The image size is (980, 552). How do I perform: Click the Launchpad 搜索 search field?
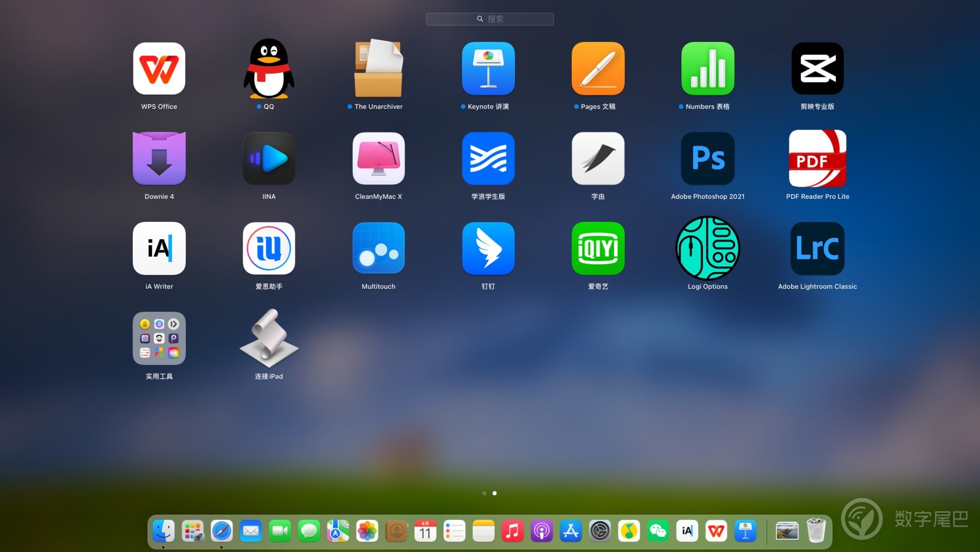pyautogui.click(x=489, y=19)
